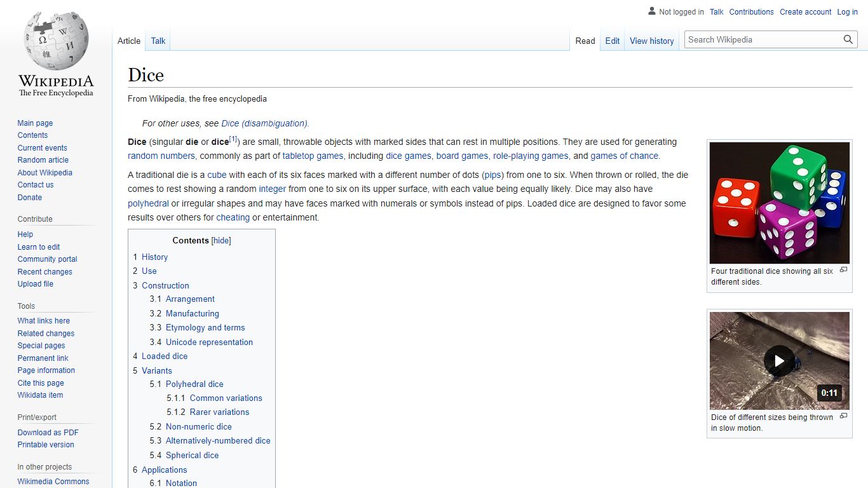Click the search magnifier icon
Image resolution: width=868 pixels, height=488 pixels.
(x=848, y=39)
